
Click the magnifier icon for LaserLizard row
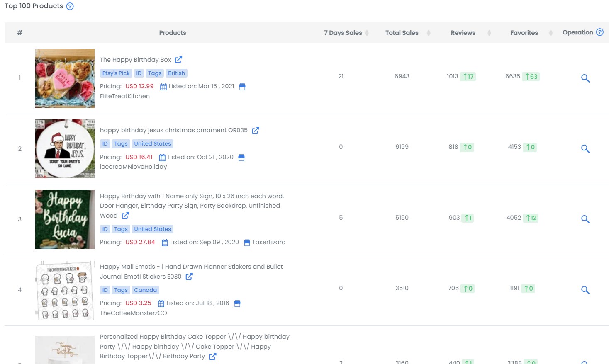coord(585,219)
